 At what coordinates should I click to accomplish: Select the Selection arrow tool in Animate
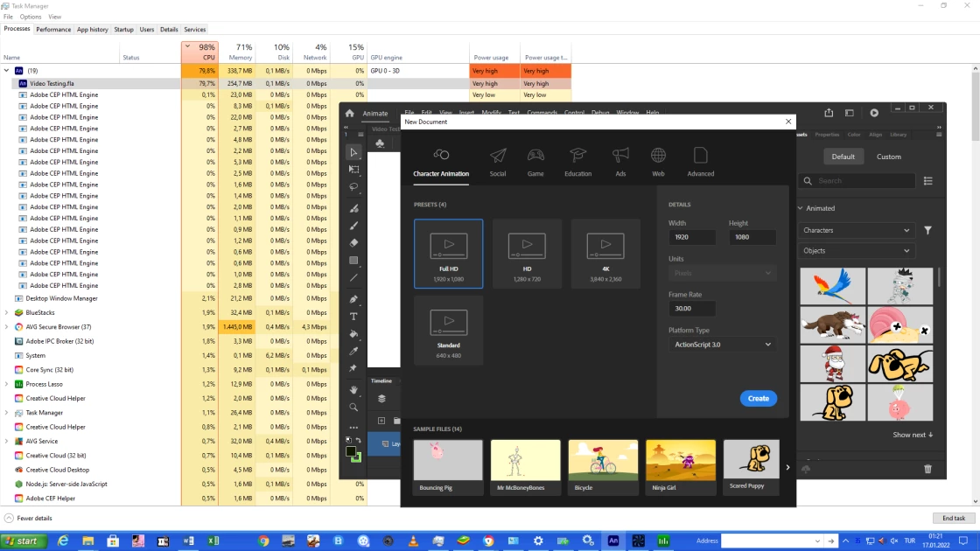[x=353, y=152]
